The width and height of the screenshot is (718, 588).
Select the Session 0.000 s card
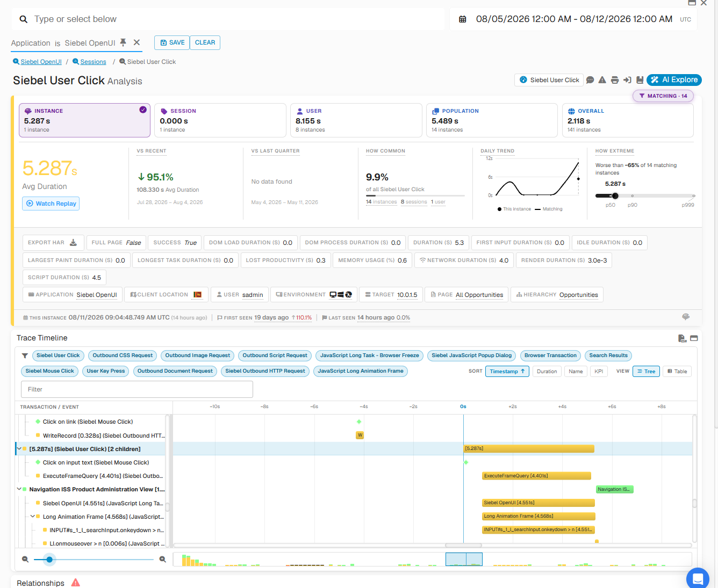(220, 120)
